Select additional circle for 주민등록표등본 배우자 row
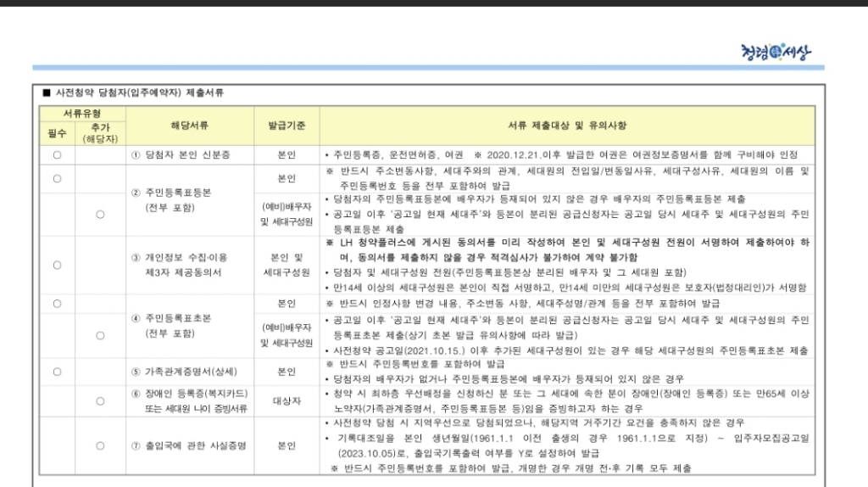 coord(100,215)
